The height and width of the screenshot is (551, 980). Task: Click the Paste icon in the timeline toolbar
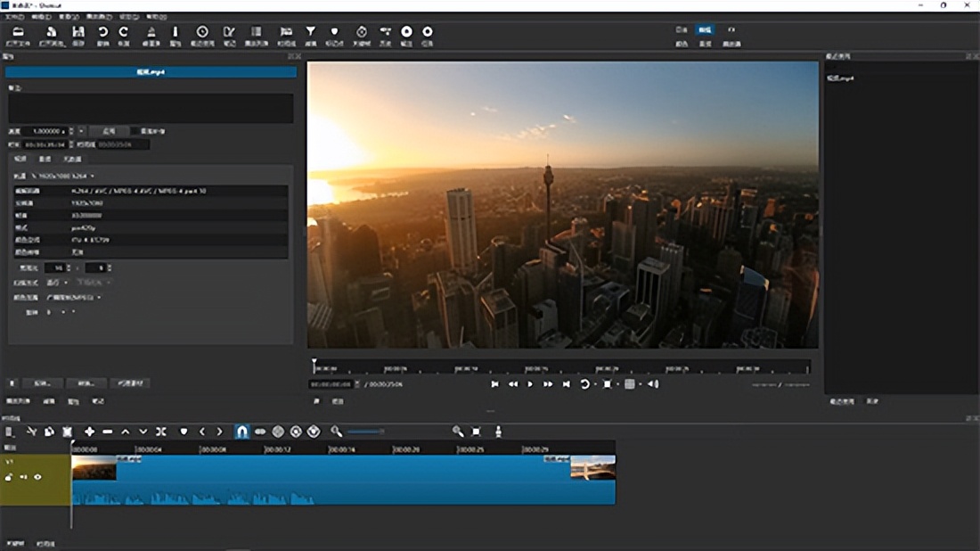coord(68,432)
